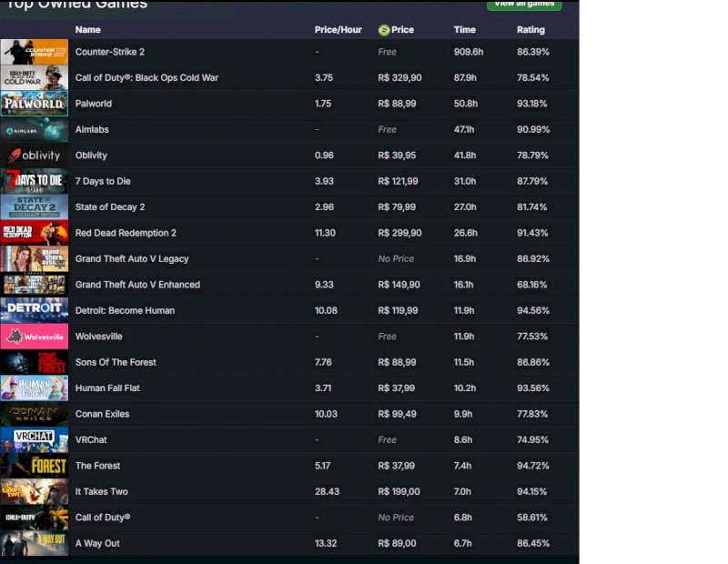The image size is (728, 564).
Task: Click the GTA V Enhanced thumbnail
Action: pyautogui.click(x=35, y=285)
